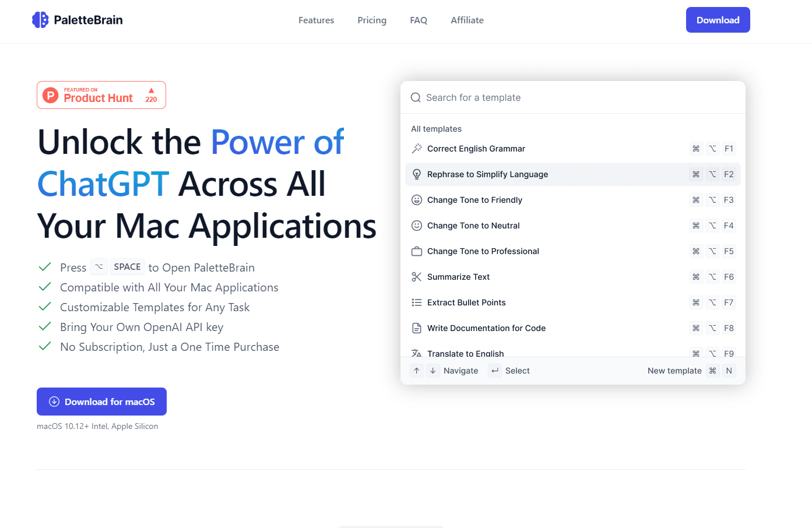Click the F3 shortcut key badge

[x=729, y=200]
